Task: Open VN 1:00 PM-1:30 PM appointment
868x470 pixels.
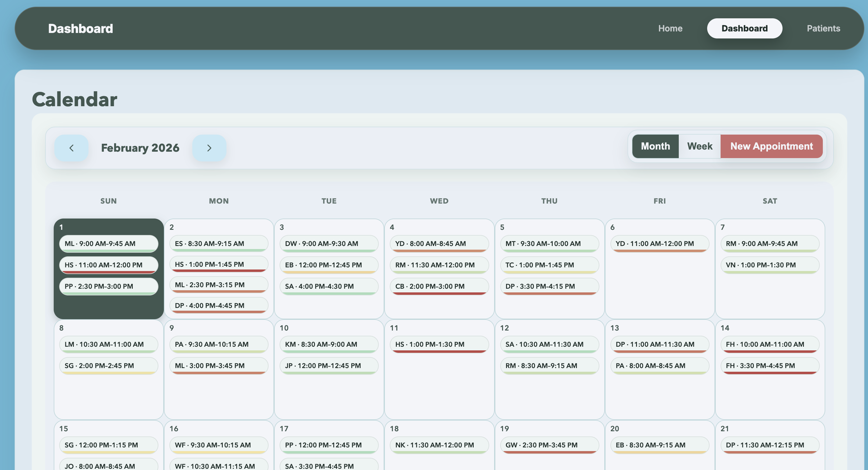Action: 770,265
